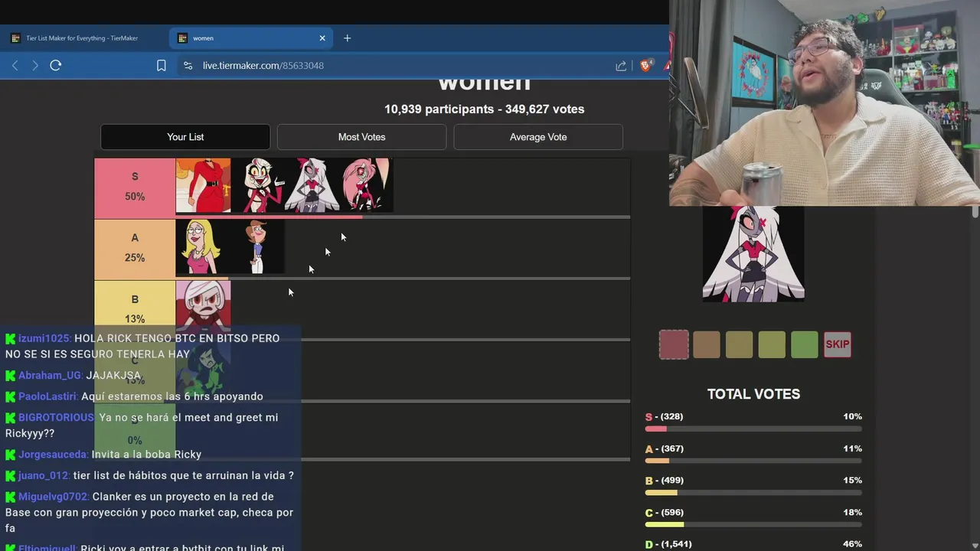Click chat username PaoloLastiri
980x551 pixels.
click(47, 396)
